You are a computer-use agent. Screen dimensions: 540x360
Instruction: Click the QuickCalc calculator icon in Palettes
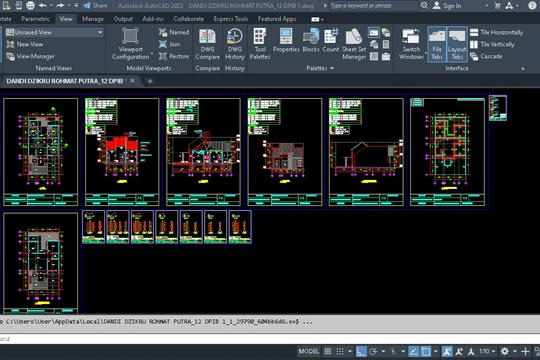click(x=386, y=44)
